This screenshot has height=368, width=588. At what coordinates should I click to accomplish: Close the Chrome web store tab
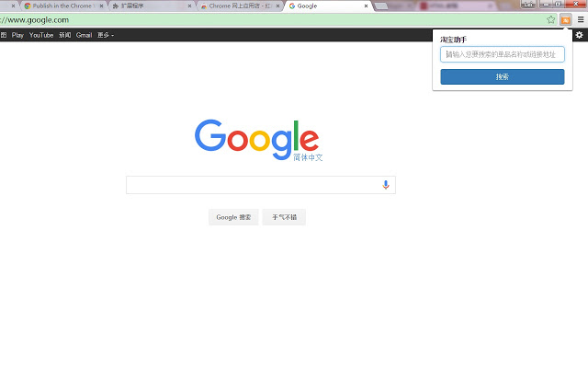click(277, 6)
